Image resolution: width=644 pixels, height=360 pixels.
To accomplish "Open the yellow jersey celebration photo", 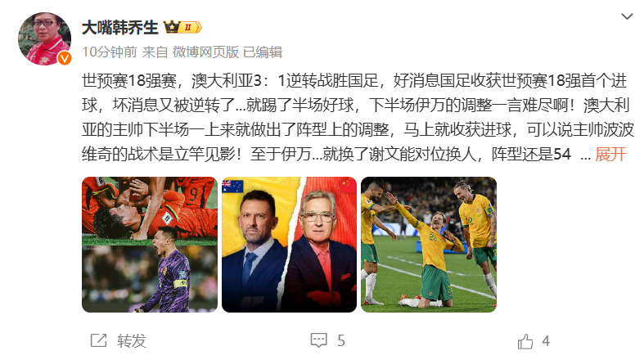I will coord(429,245).
